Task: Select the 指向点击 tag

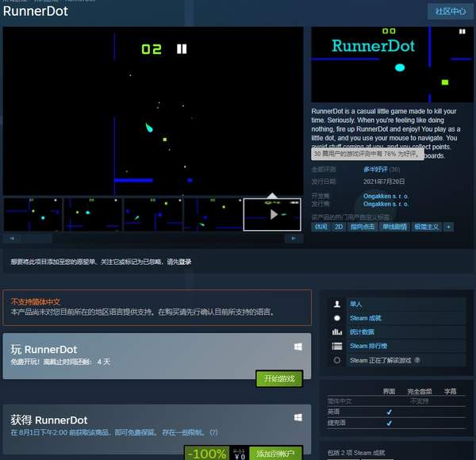Action: pos(363,227)
